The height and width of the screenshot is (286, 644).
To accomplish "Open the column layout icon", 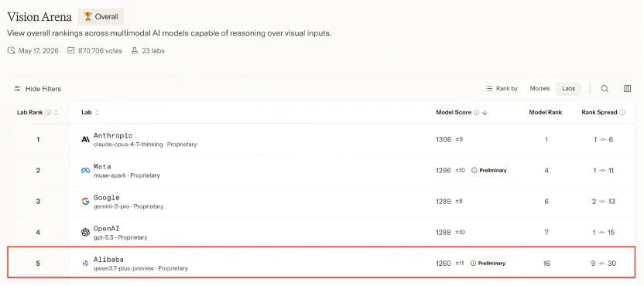I will 627,89.
